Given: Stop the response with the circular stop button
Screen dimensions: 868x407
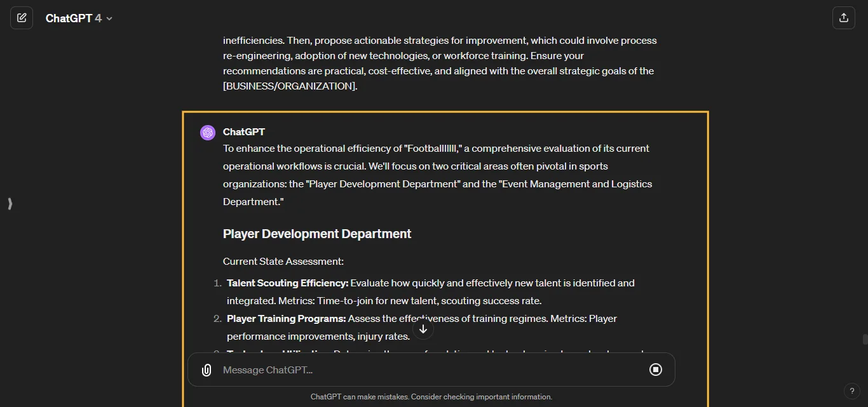Looking at the screenshot, I should (656, 370).
